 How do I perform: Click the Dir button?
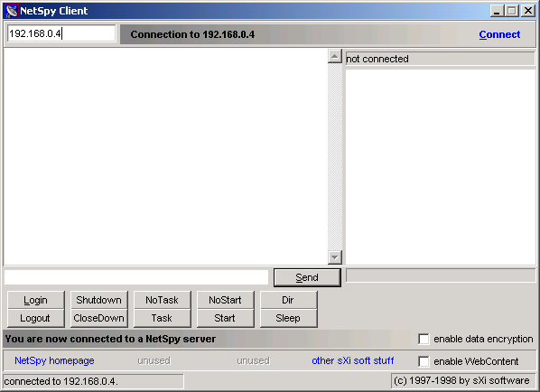coord(288,300)
